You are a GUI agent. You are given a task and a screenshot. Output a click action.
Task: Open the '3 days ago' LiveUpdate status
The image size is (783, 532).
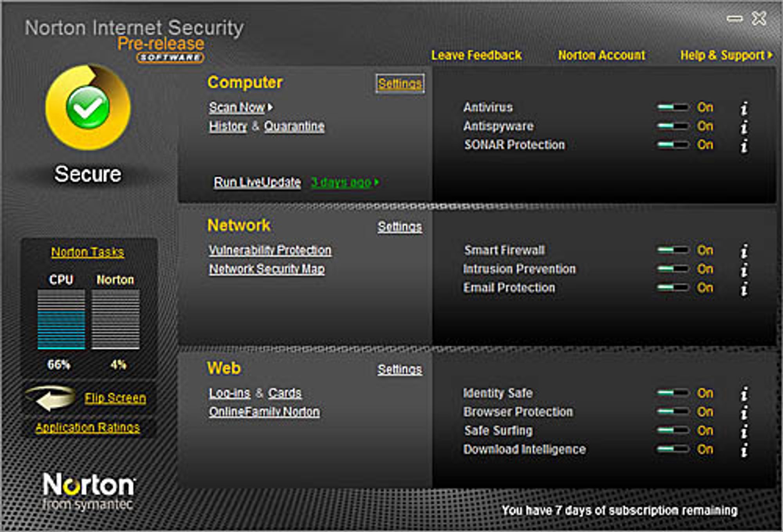(345, 182)
